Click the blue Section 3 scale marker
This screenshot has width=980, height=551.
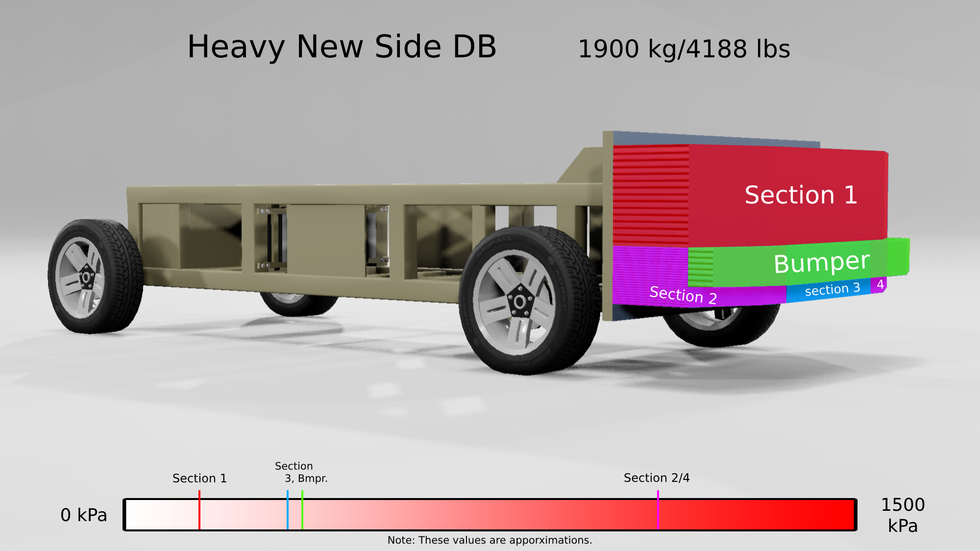288,510
